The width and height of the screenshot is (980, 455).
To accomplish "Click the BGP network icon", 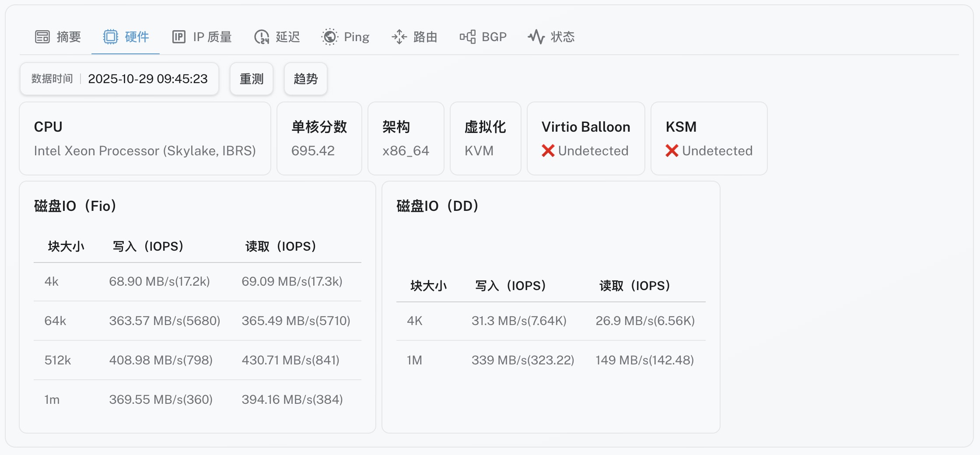I will 467,37.
